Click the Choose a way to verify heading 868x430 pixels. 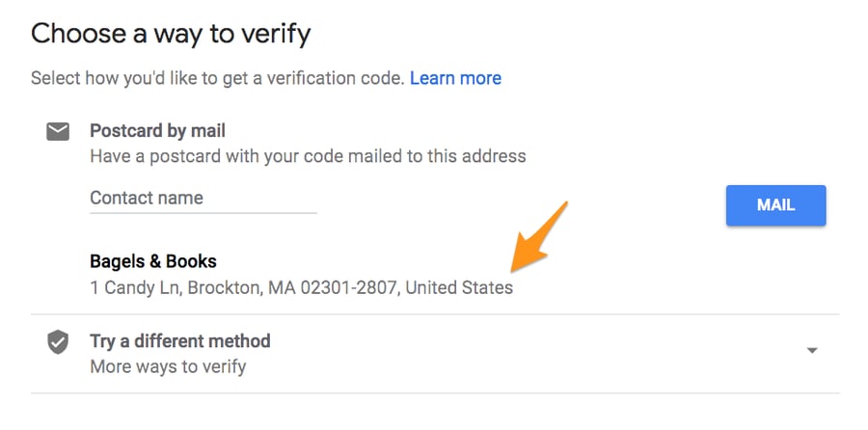coord(171,34)
